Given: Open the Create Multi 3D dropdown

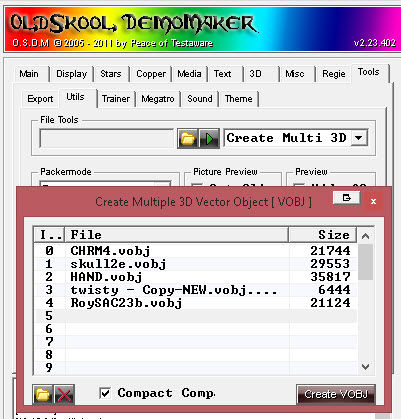Looking at the screenshot, I should (359, 138).
